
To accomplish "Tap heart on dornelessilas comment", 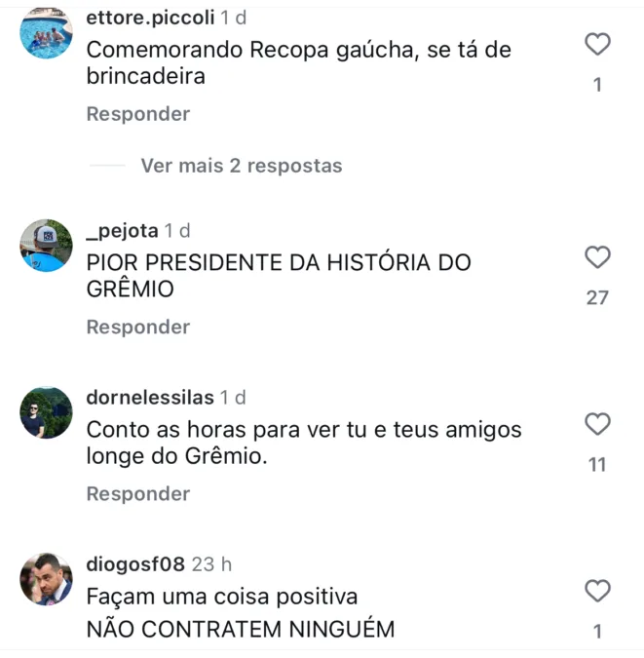I will point(597,424).
